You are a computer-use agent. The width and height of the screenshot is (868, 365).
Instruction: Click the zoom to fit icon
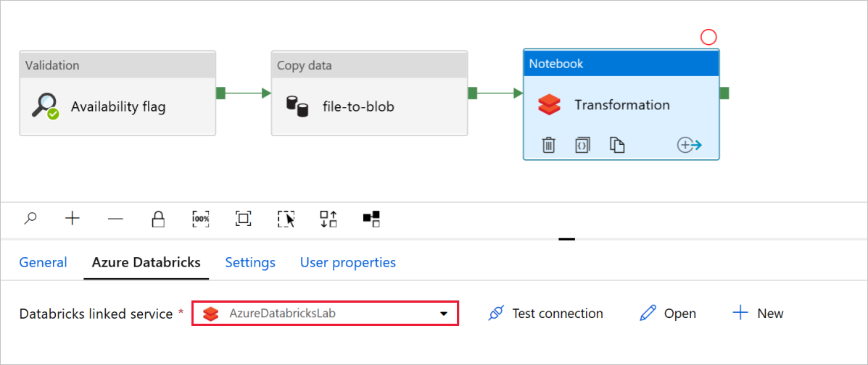pyautogui.click(x=244, y=218)
